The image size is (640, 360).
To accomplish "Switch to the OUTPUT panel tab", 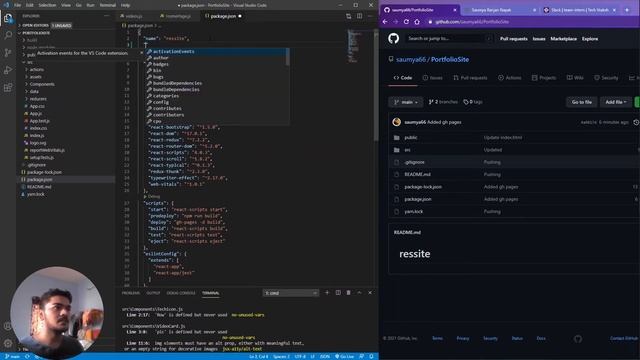I will pyautogui.click(x=153, y=293).
